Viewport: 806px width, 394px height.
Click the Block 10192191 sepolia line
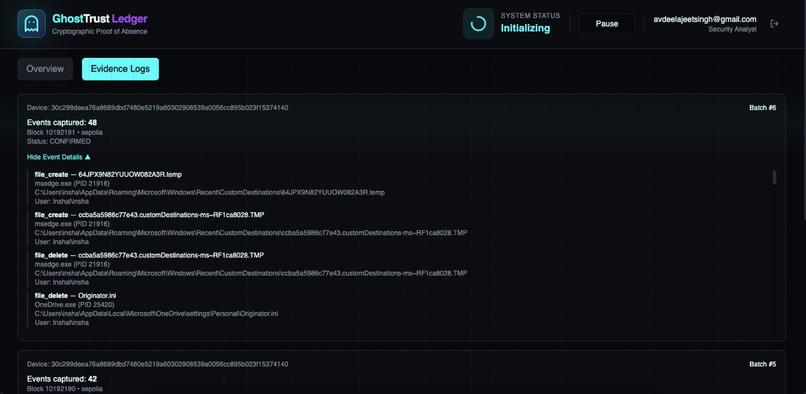click(65, 132)
